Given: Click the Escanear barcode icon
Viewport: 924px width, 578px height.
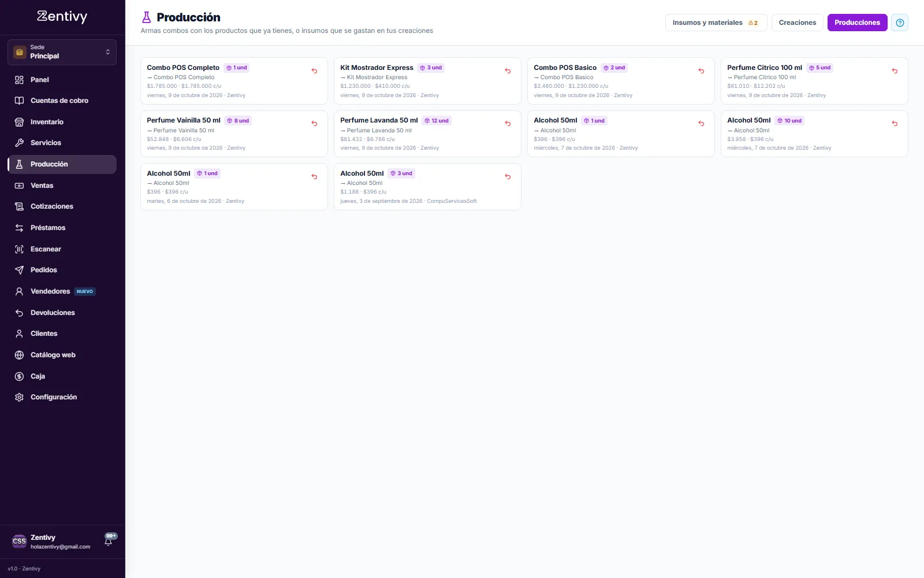Looking at the screenshot, I should [x=19, y=249].
